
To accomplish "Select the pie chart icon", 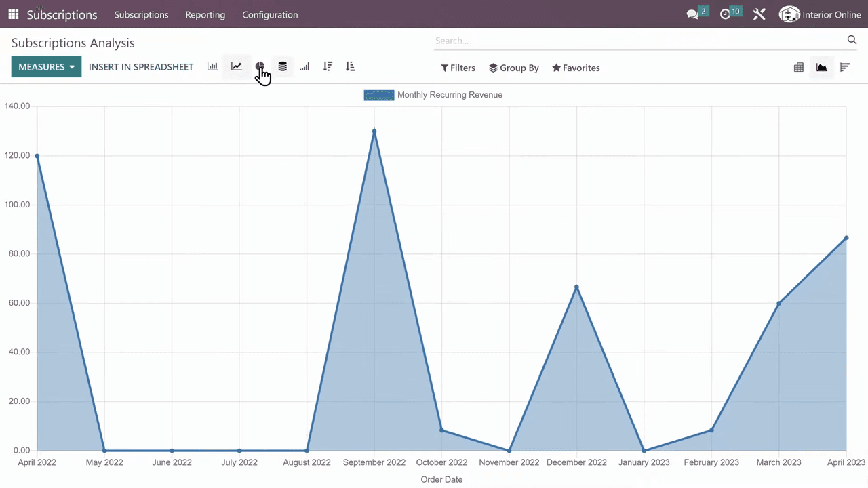I will (259, 66).
